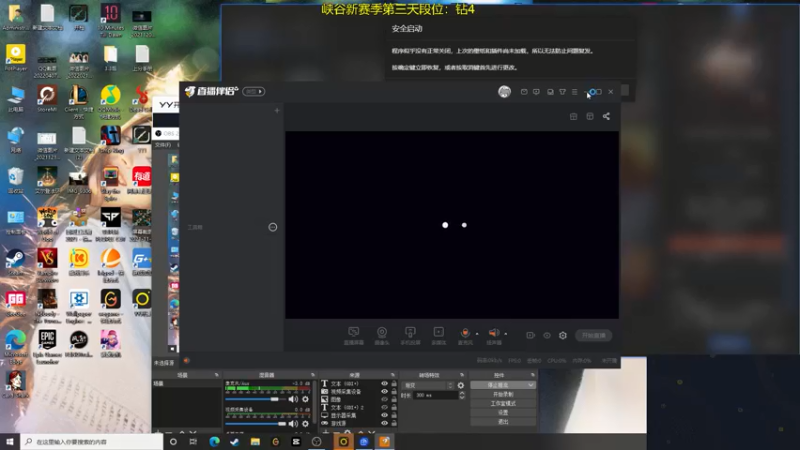Open the OBS settings button in controls
This screenshot has height=450, width=800.
pyautogui.click(x=503, y=413)
